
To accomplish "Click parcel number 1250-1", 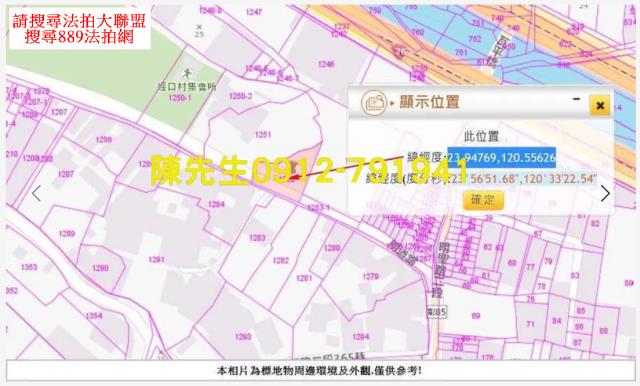I will point(180,98).
